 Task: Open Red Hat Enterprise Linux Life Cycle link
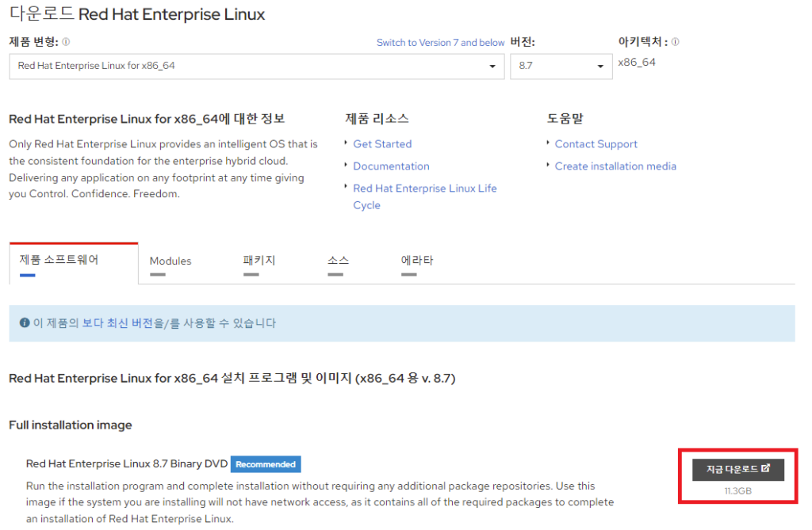coord(425,196)
